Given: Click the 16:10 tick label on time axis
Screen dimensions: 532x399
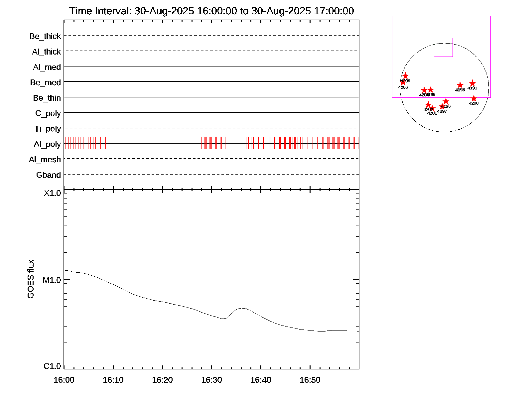Looking at the screenshot, I should (113, 380).
